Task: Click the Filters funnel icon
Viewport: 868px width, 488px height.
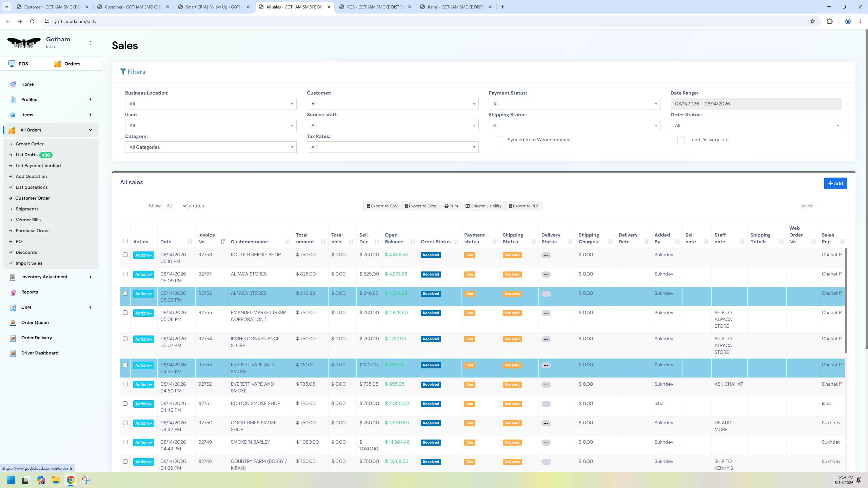Action: pos(123,72)
